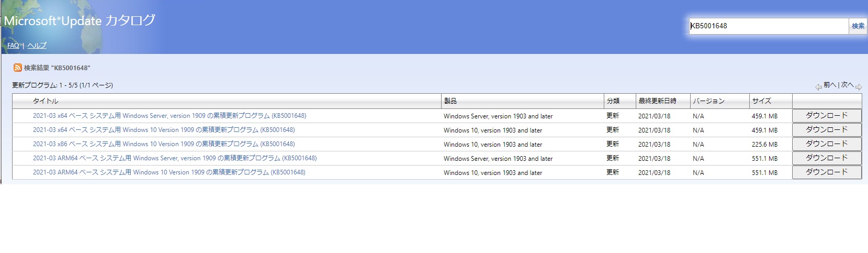
Task: Click the Microsoft Update カタログ title
Action: pos(80,20)
